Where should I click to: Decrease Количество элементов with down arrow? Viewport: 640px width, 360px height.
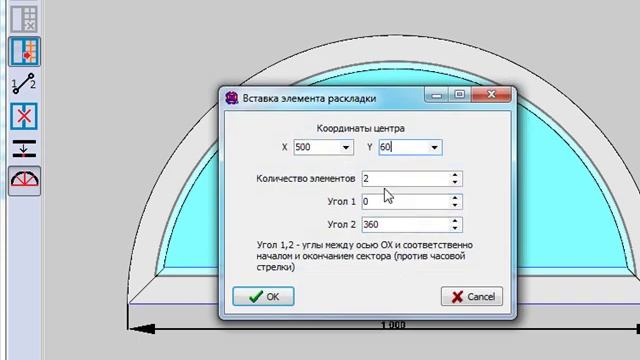coord(455,182)
